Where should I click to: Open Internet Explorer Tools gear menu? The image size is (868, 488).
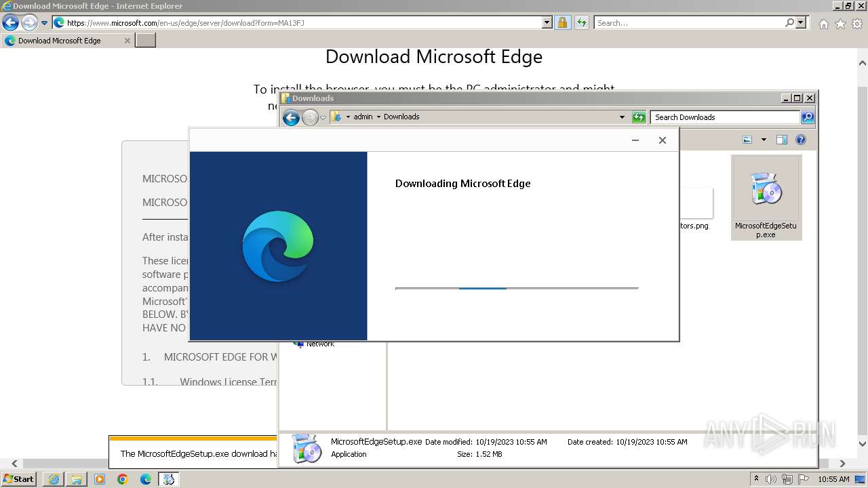(x=857, y=24)
